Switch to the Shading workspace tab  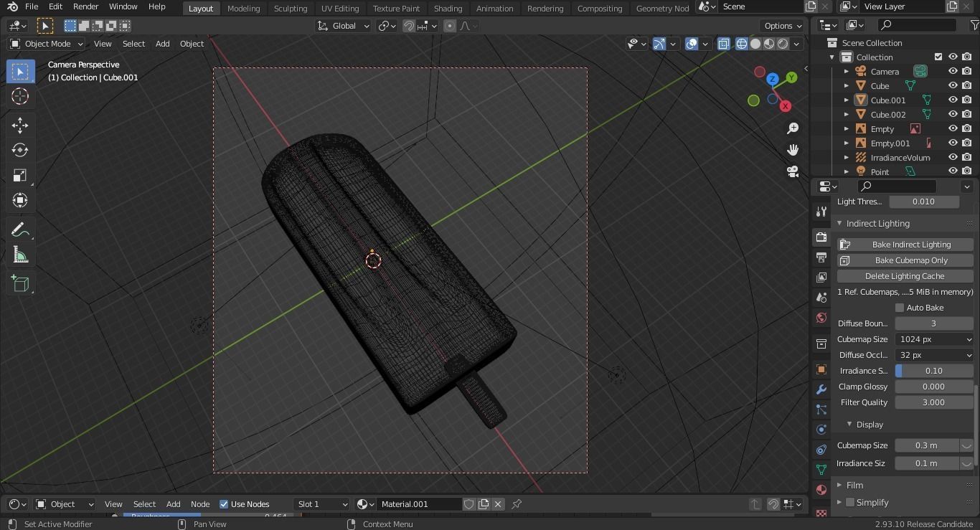tap(448, 8)
